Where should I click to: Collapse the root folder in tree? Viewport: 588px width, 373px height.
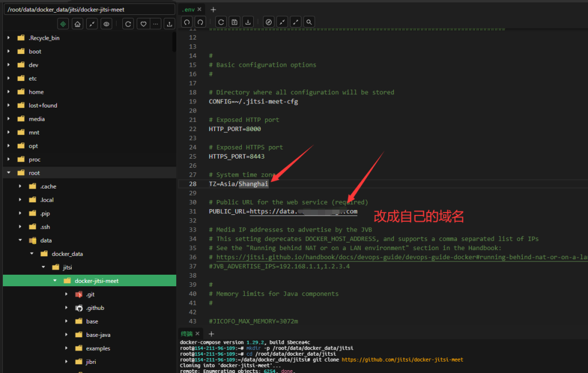tap(9, 172)
